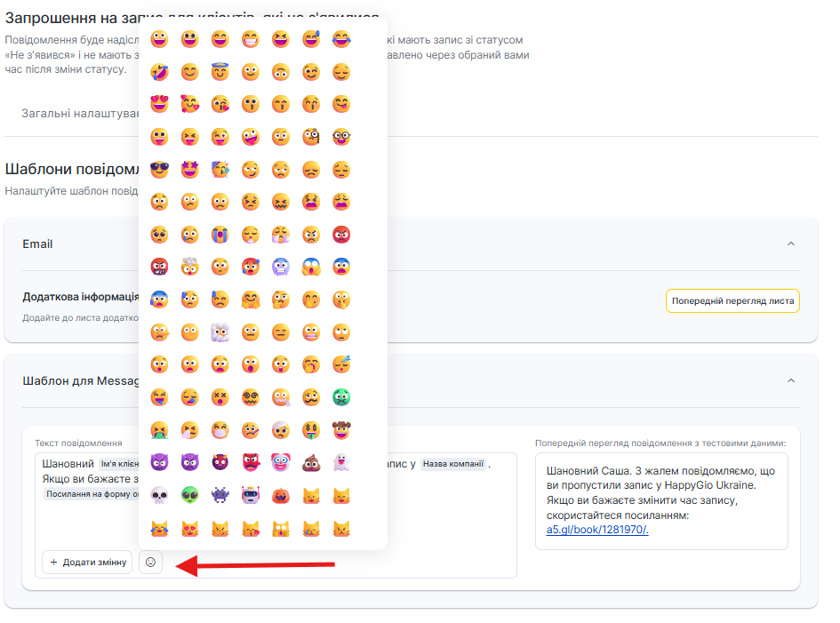Image resolution: width=840 pixels, height=623 pixels.
Task: Insert the robot face emoji
Action: [x=250, y=495]
